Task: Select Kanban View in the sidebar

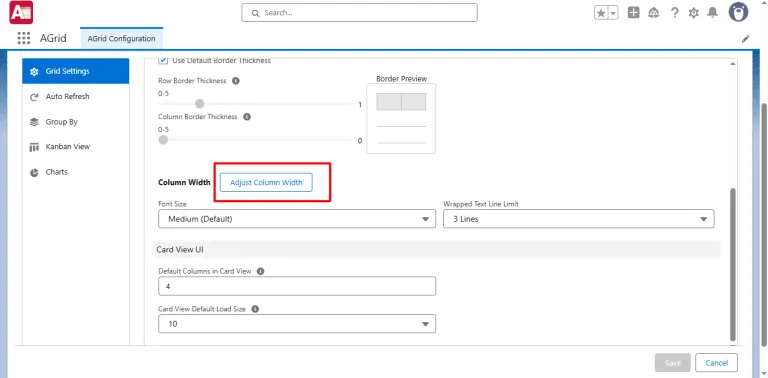Action: pyautogui.click(x=75, y=147)
